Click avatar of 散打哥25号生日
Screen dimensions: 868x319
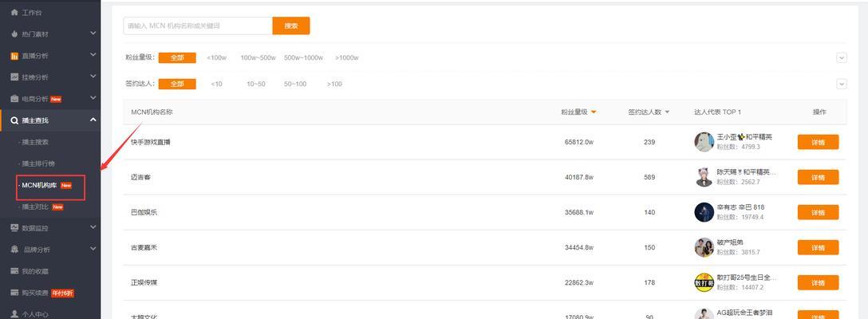(704, 282)
